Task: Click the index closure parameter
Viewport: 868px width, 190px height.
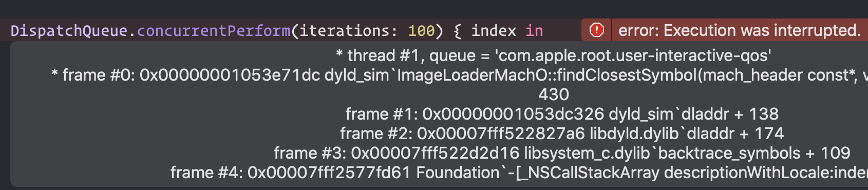Action: [x=494, y=31]
